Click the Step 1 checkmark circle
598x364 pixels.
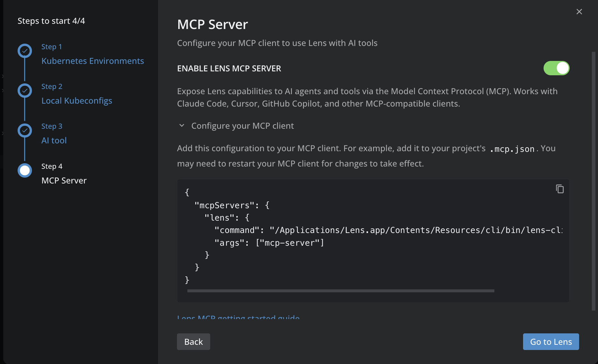[x=25, y=51]
